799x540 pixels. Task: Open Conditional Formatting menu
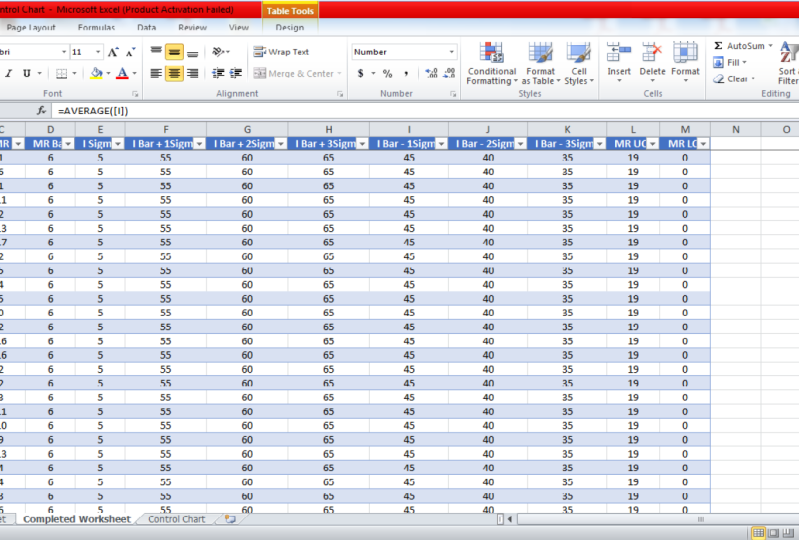click(492, 64)
